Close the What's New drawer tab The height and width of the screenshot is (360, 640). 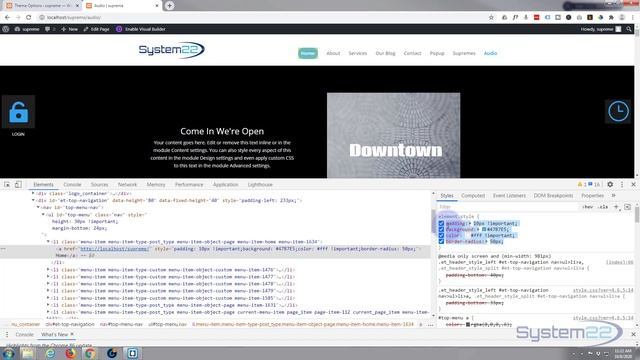pos(72,334)
